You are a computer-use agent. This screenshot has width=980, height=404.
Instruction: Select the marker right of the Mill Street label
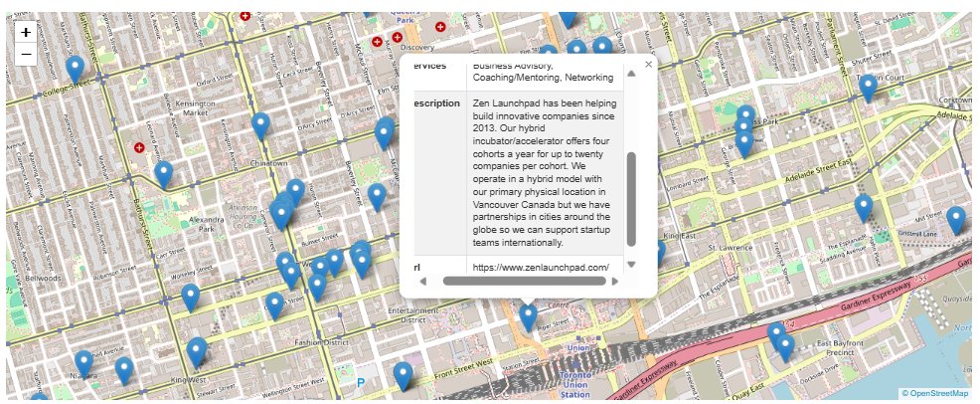click(955, 220)
